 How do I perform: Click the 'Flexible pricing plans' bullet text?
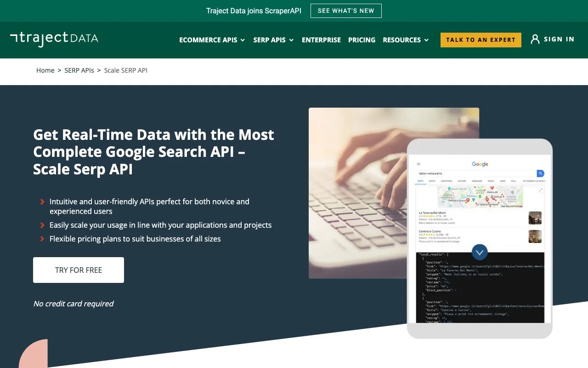135,239
